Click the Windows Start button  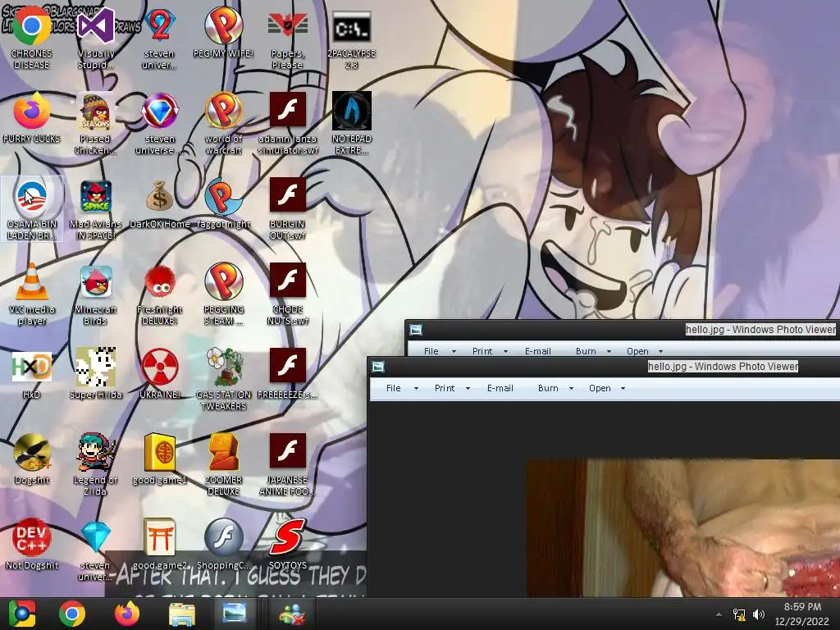tap(22, 614)
